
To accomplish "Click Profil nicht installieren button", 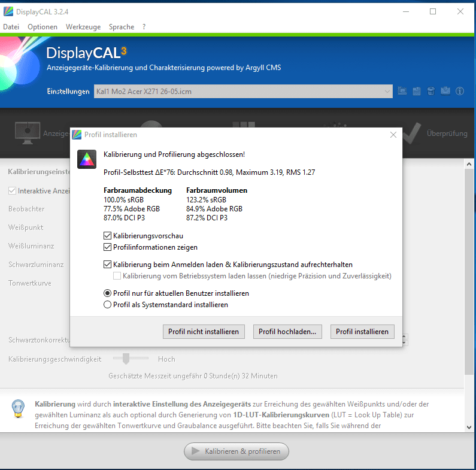I will pos(204,332).
